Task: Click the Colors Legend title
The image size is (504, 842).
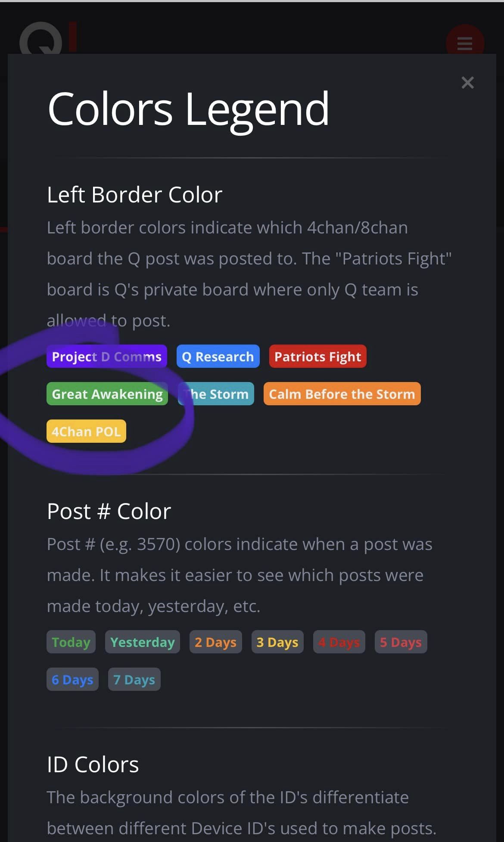Action: click(188, 109)
